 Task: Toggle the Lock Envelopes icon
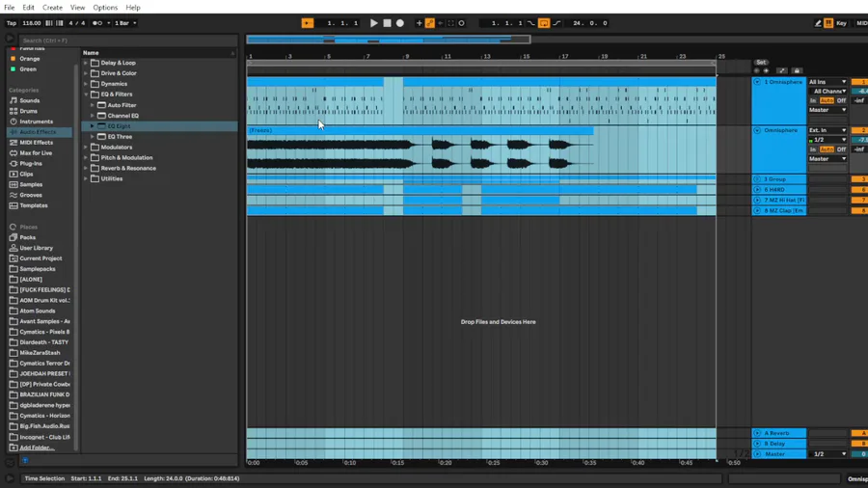(797, 70)
